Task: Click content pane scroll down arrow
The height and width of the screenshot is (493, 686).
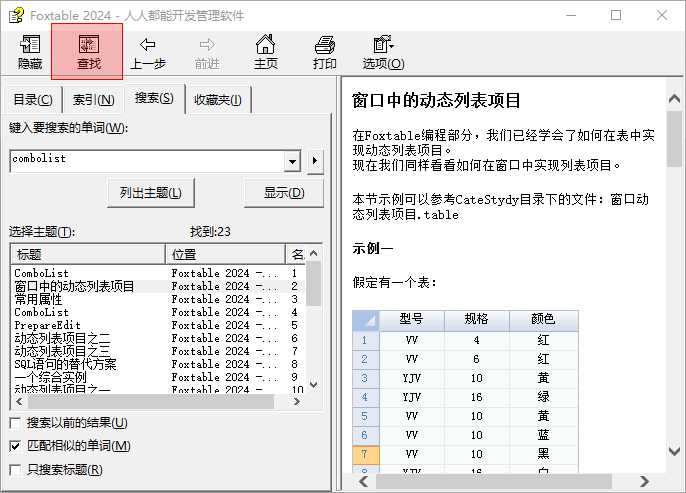Action: click(674, 451)
